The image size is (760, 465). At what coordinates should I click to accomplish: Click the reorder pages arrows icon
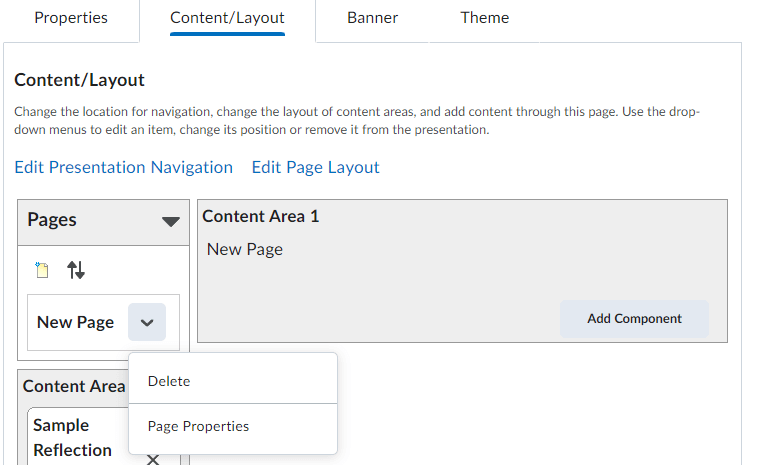pos(76,270)
